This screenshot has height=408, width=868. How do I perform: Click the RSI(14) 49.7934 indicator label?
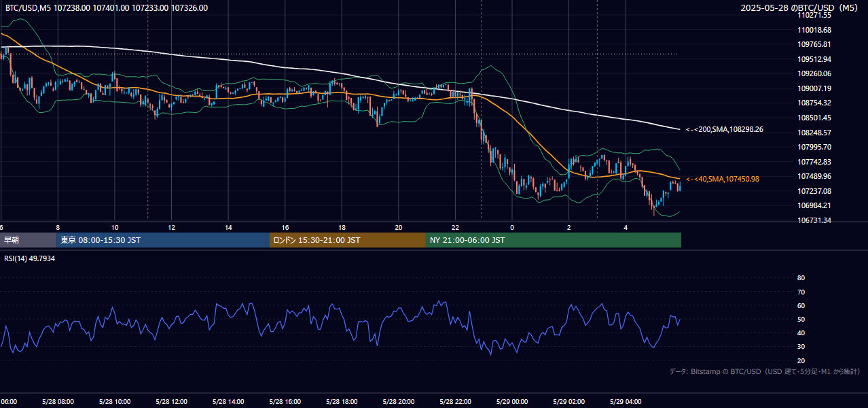(30, 258)
